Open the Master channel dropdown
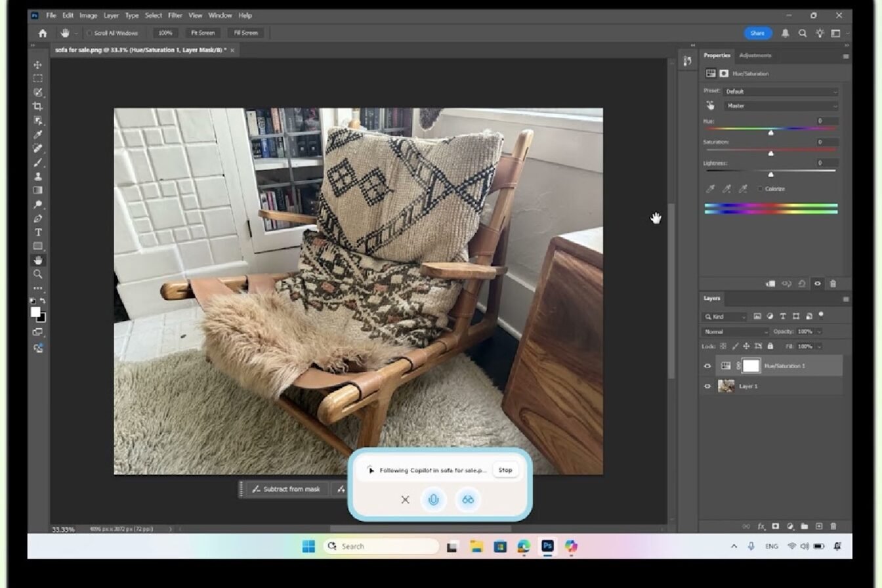Image resolution: width=882 pixels, height=588 pixels. pos(781,106)
